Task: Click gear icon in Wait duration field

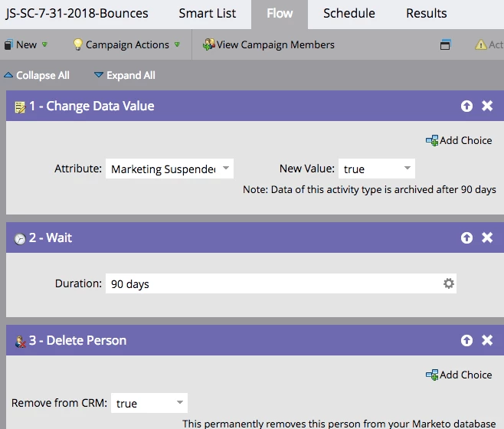Action: coord(449,283)
